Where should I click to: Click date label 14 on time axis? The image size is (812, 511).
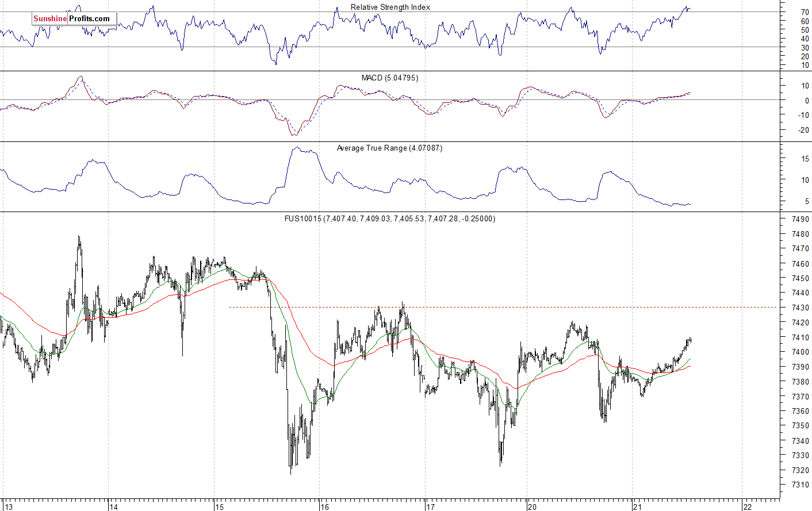click(x=113, y=507)
